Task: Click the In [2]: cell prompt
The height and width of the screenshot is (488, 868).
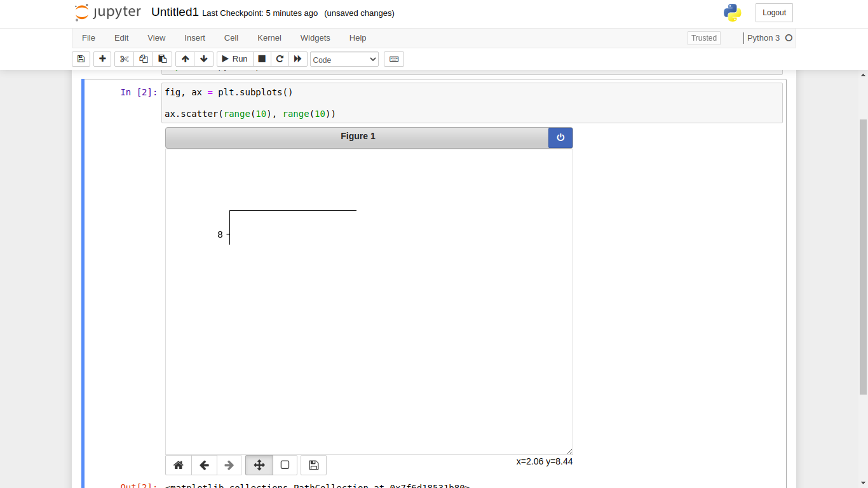Action: click(139, 92)
